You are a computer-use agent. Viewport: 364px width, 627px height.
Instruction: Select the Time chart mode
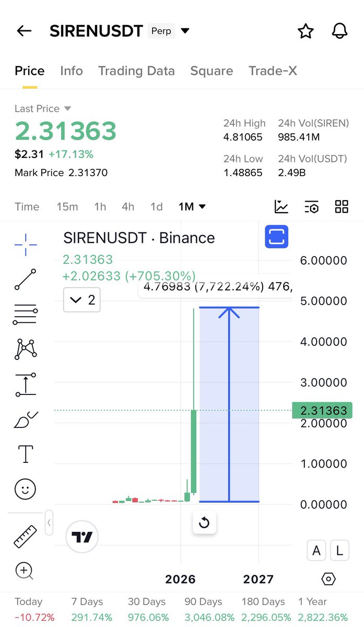[27, 206]
